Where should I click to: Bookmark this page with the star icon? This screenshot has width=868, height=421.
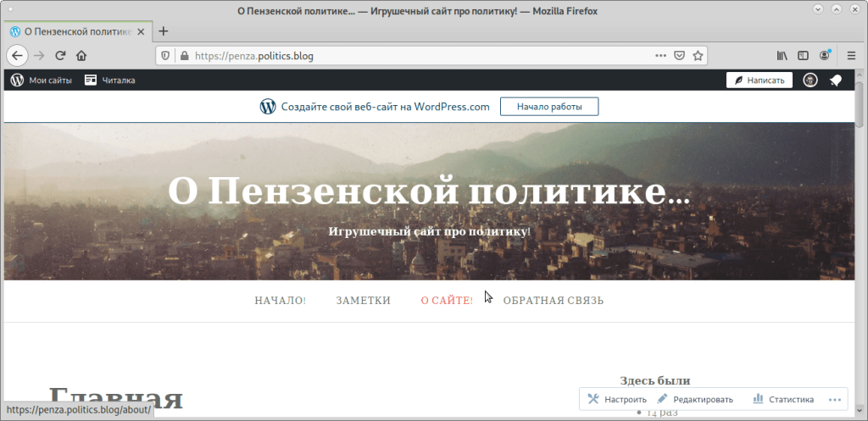(698, 56)
